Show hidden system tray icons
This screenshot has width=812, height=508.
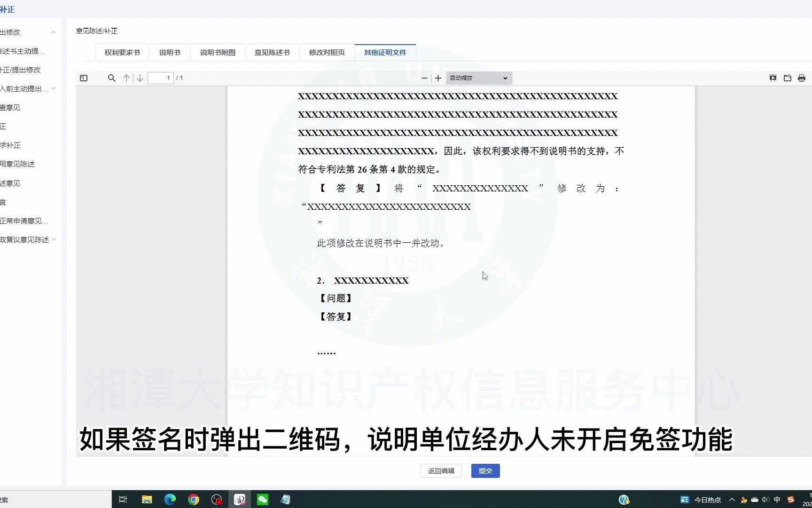[732, 500]
